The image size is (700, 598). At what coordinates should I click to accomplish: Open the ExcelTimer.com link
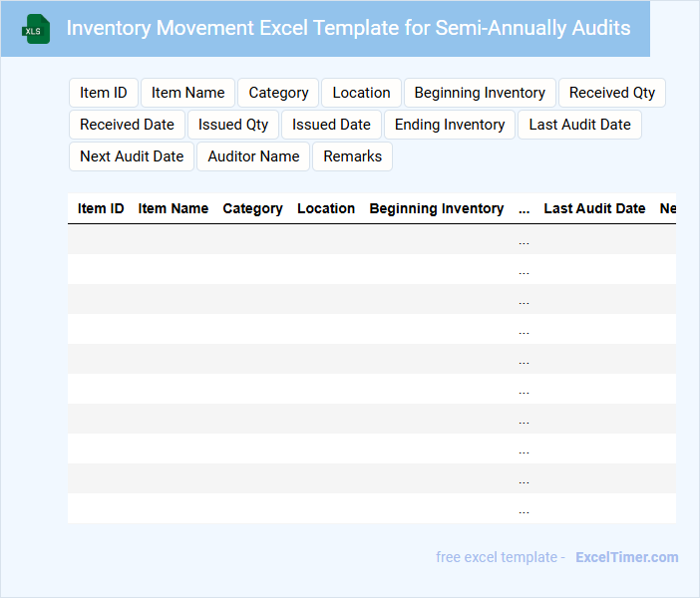[x=626, y=557]
